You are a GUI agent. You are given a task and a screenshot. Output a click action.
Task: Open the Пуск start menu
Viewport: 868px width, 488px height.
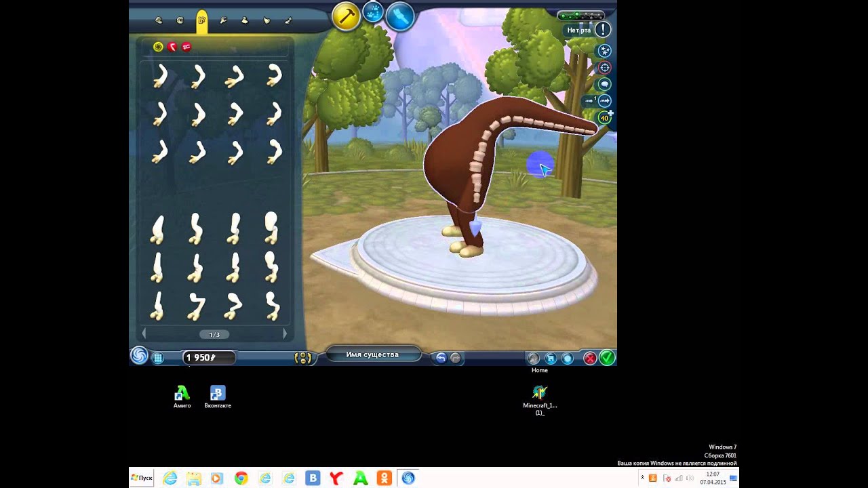pyautogui.click(x=142, y=478)
